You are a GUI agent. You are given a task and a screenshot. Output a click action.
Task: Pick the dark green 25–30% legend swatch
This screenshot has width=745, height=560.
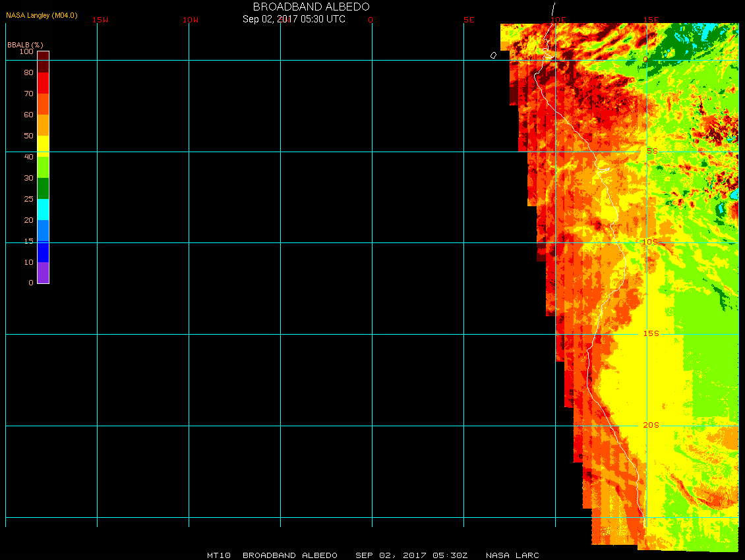click(x=43, y=188)
